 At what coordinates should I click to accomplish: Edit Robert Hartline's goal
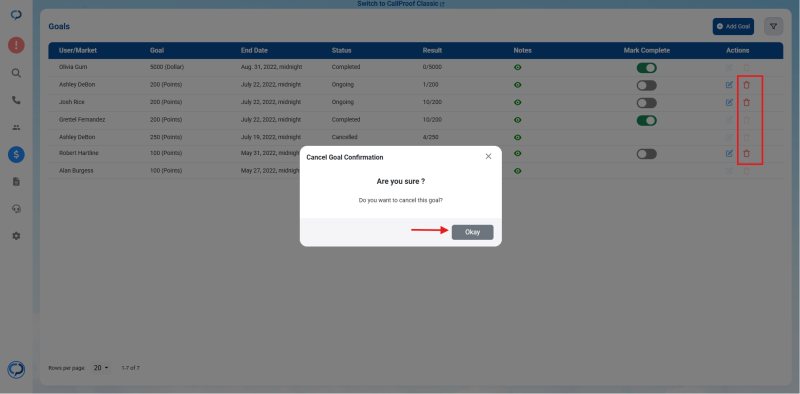point(729,153)
